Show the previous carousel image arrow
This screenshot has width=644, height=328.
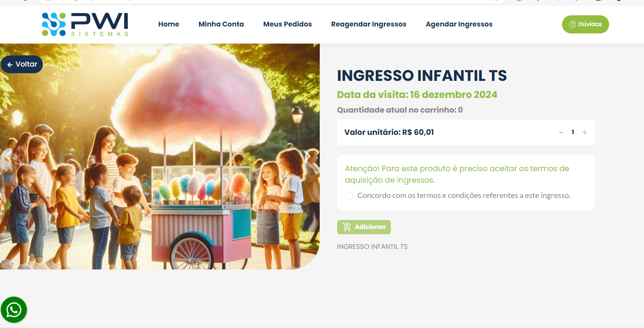pos(8,156)
